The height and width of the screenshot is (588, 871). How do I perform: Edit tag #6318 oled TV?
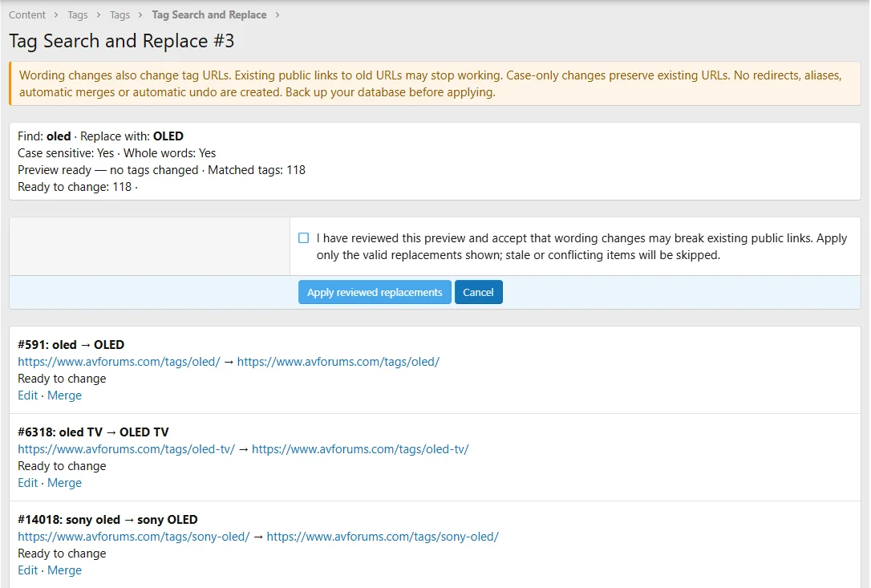(28, 482)
